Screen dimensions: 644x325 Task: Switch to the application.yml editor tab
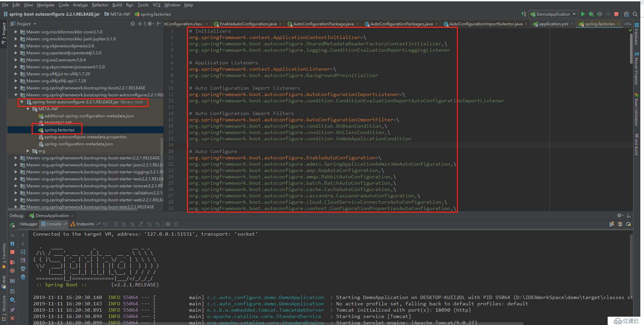tap(553, 24)
